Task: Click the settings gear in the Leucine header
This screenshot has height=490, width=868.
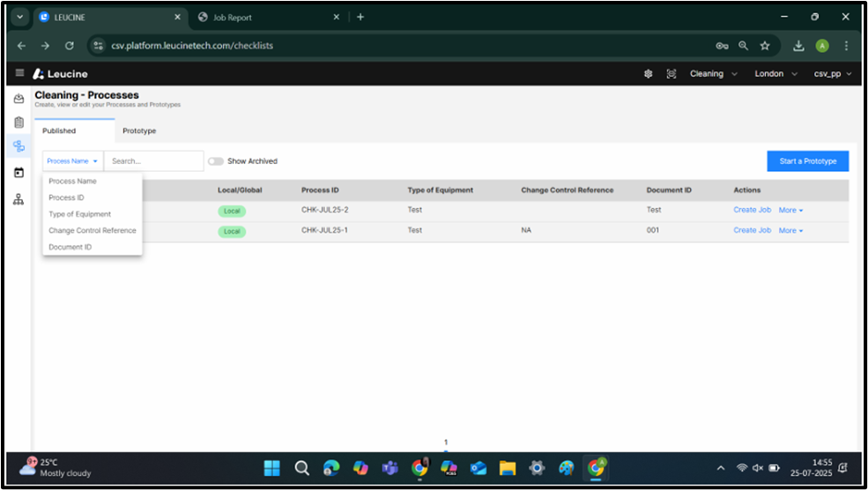Action: 648,74
